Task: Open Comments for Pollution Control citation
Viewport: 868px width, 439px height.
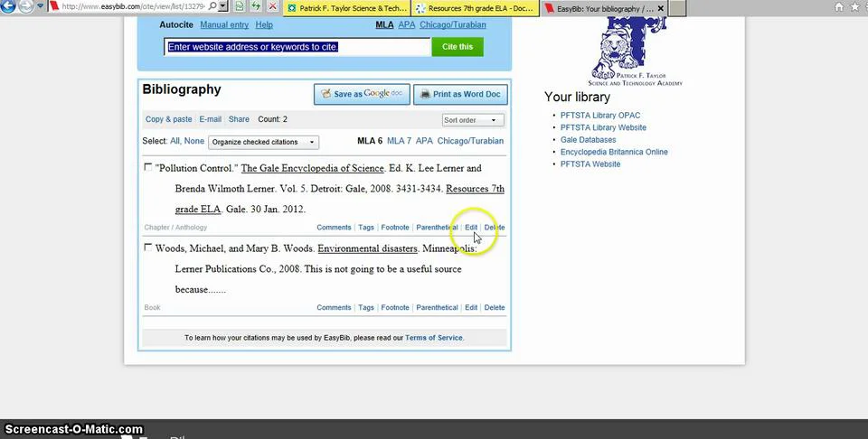Action: 334,228
